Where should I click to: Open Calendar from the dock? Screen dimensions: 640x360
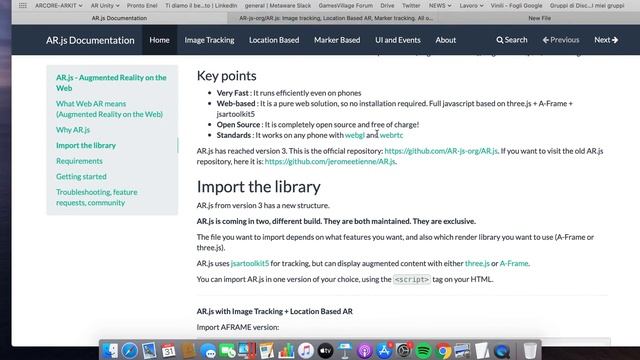pos(169,351)
